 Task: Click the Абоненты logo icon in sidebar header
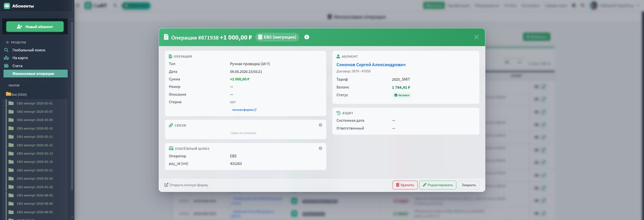pos(6,6)
